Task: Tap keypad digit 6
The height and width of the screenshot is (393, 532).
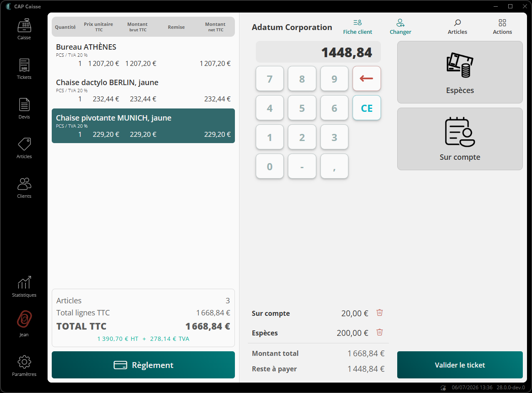Action: tap(334, 108)
